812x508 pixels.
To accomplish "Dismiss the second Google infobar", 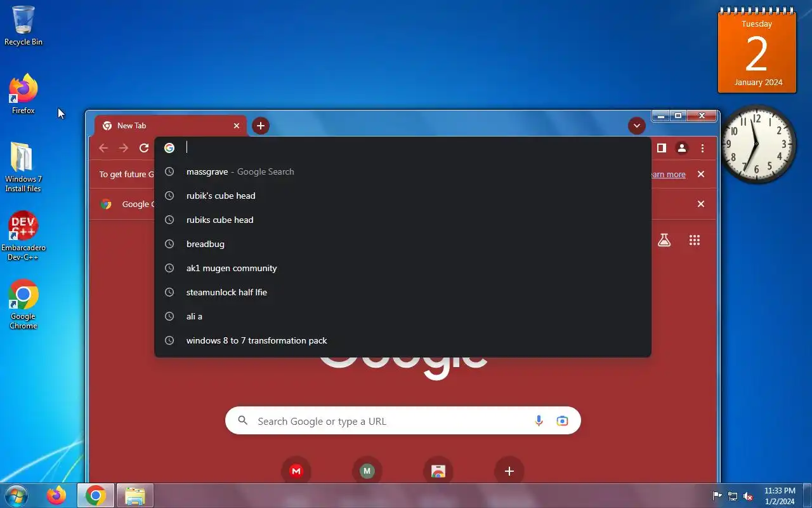I will tap(701, 204).
